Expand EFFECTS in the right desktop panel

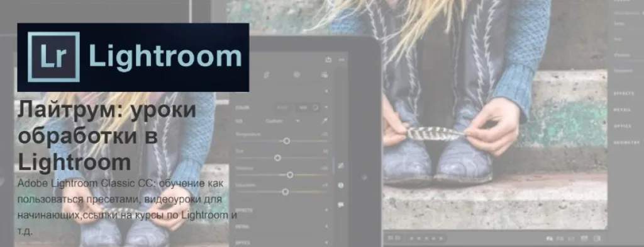(623, 93)
